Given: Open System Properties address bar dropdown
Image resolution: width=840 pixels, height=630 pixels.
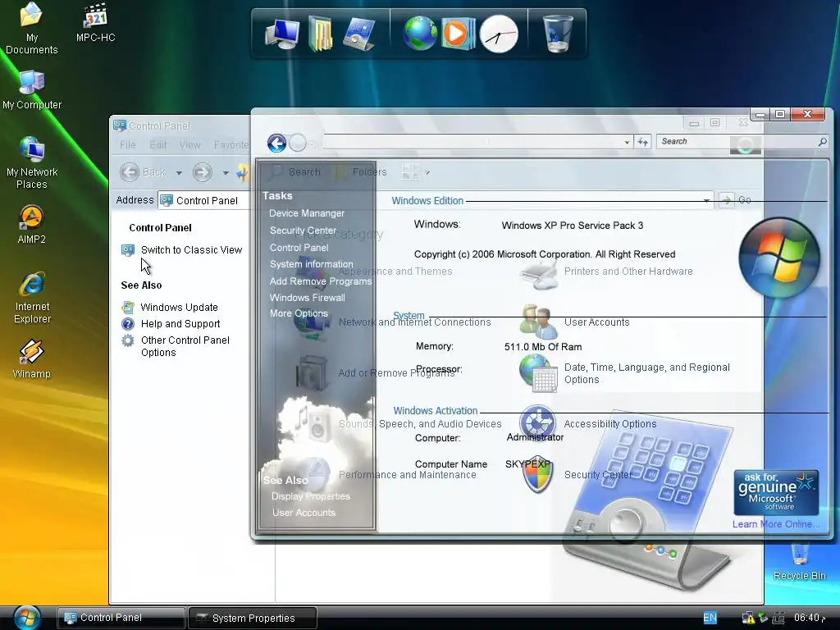Looking at the screenshot, I should point(627,142).
